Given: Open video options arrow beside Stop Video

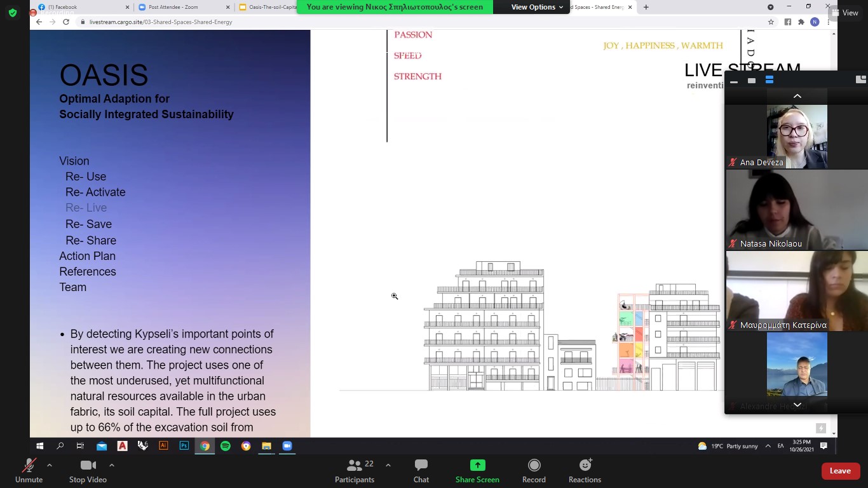Looking at the screenshot, I should [112, 465].
